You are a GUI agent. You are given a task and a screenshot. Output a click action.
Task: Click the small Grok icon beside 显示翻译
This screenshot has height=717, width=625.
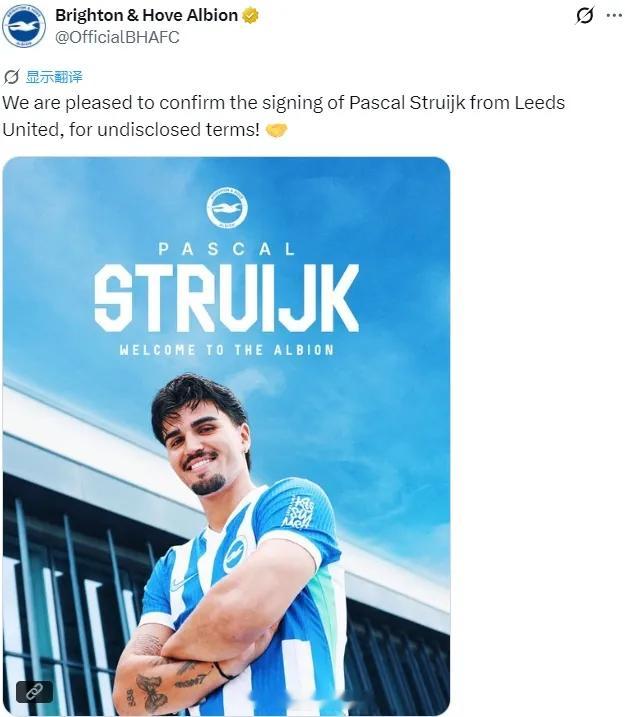click(11, 77)
